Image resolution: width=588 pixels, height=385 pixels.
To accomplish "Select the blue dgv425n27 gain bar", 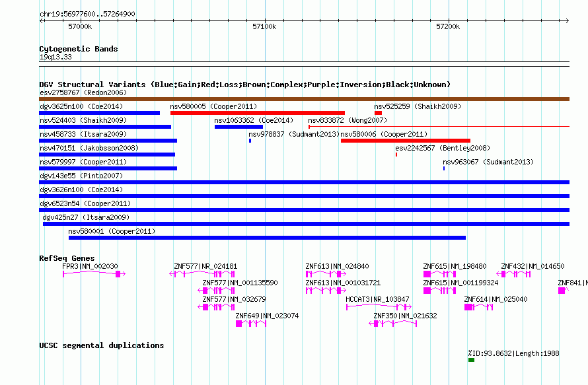I will tap(307, 224).
